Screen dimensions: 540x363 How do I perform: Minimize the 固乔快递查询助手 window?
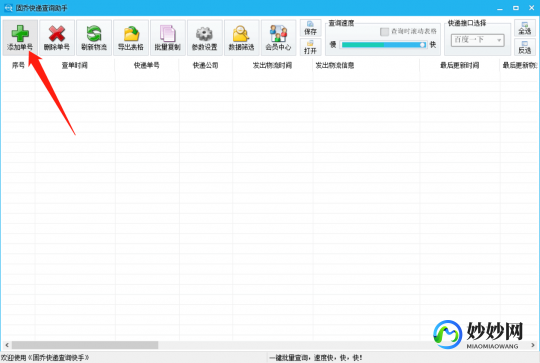coord(500,8)
